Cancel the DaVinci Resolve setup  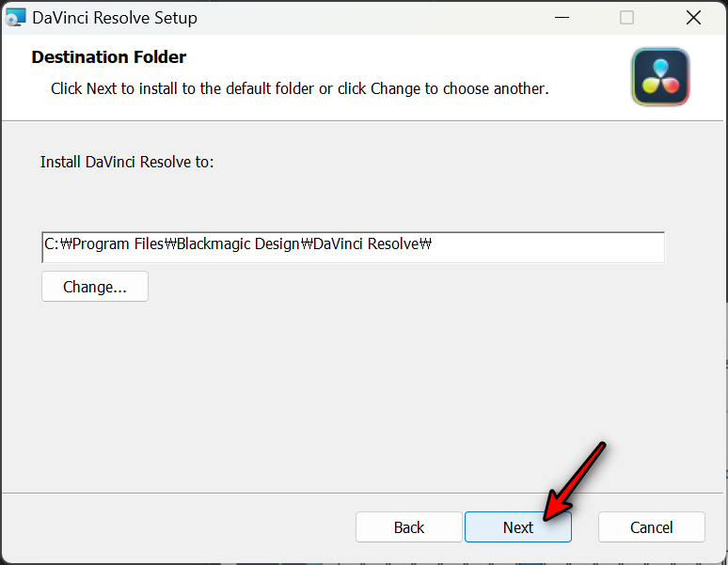click(x=652, y=527)
